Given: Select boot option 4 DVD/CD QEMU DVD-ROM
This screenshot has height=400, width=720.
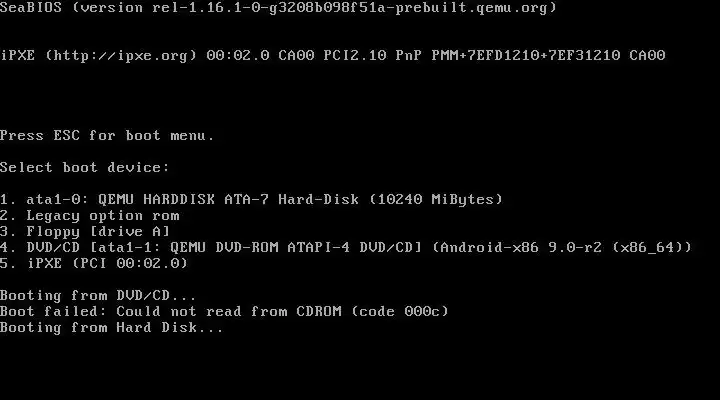Looking at the screenshot, I should click(x=346, y=248).
